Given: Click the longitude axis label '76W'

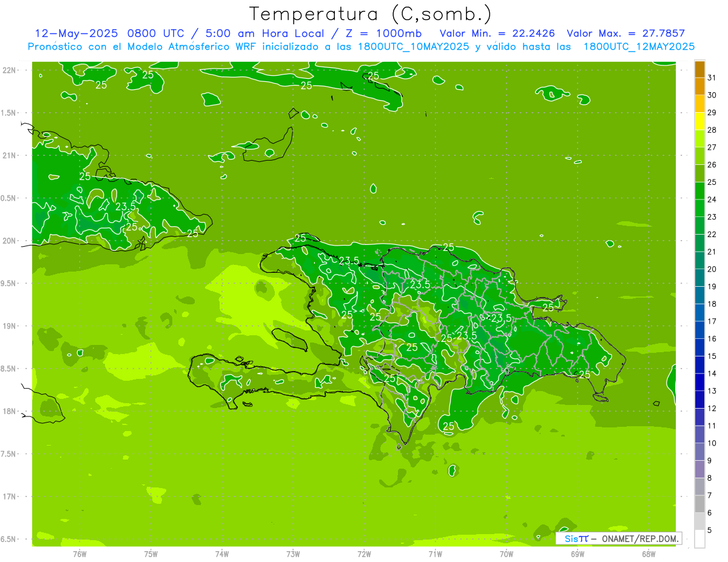Looking at the screenshot, I should (x=79, y=554).
